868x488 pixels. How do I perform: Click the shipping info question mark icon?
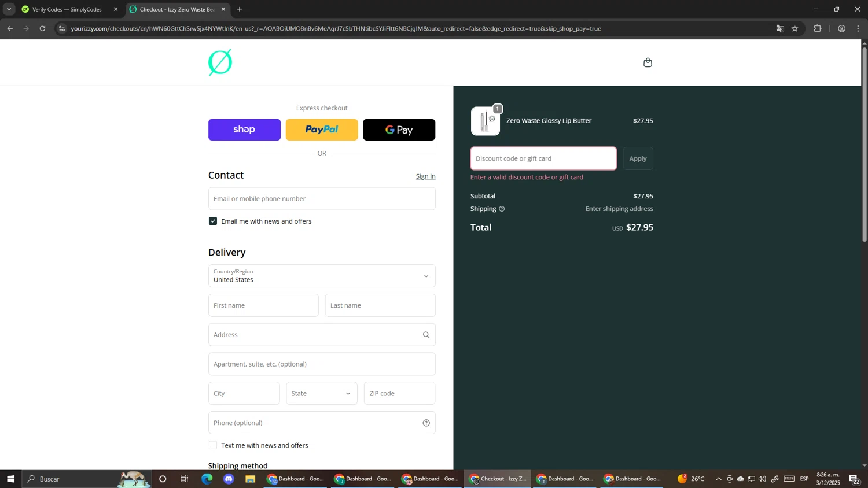click(x=502, y=209)
